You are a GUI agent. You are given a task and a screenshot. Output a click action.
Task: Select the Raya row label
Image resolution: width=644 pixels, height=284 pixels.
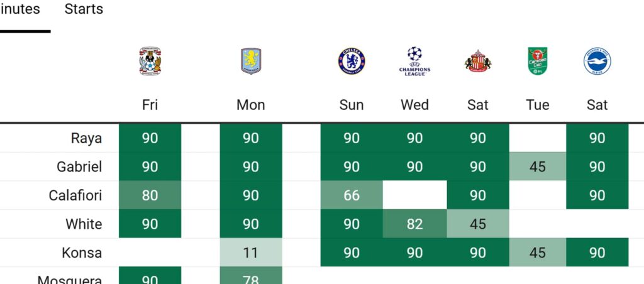(x=86, y=138)
